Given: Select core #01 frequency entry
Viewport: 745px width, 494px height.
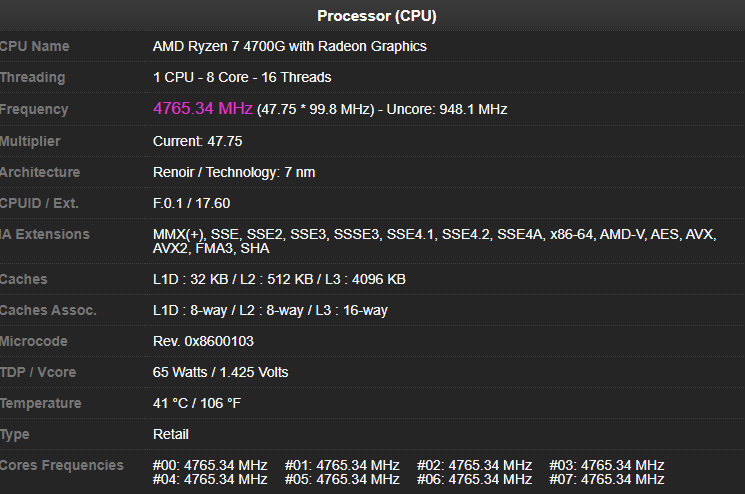Looking at the screenshot, I should click(x=342, y=465).
